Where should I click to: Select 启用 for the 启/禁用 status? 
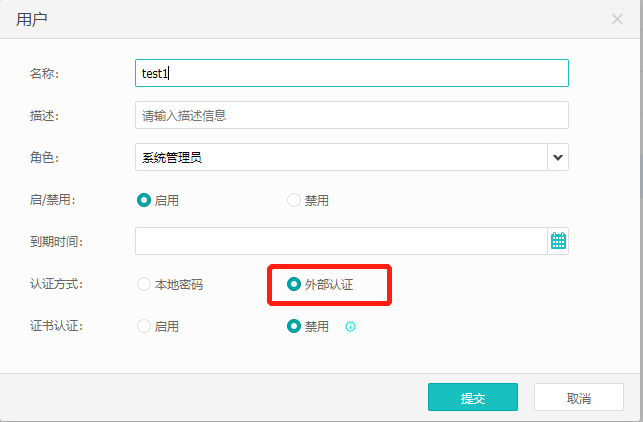144,200
